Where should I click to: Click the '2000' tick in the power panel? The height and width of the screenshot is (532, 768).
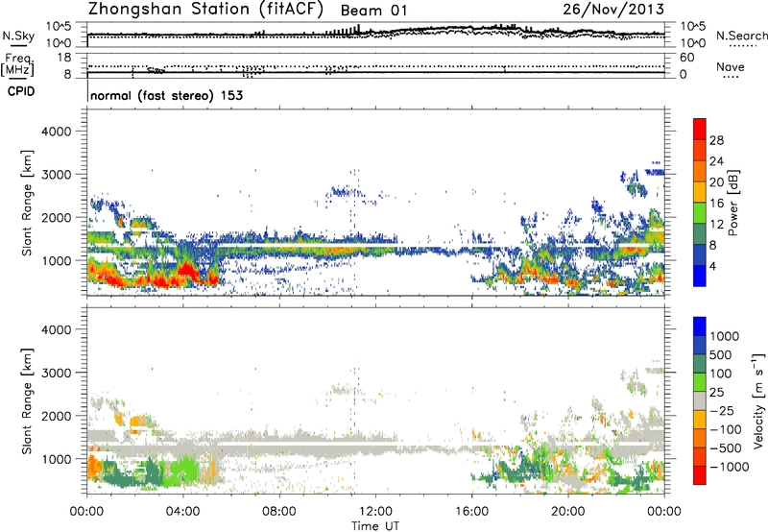(57, 217)
